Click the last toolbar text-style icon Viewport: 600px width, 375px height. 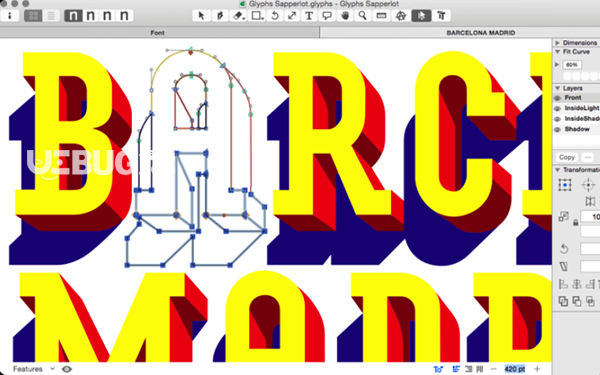pos(441,16)
